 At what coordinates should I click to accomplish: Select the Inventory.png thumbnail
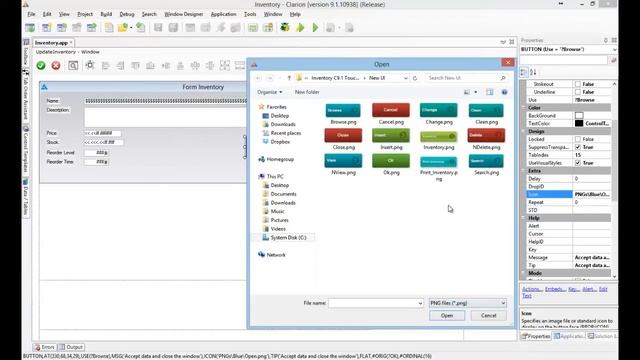click(x=439, y=140)
